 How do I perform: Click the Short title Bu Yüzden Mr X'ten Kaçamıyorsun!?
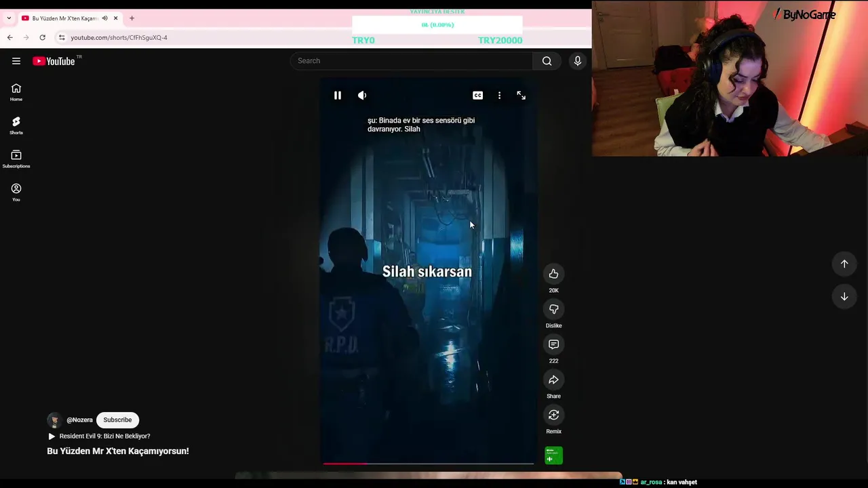point(118,451)
